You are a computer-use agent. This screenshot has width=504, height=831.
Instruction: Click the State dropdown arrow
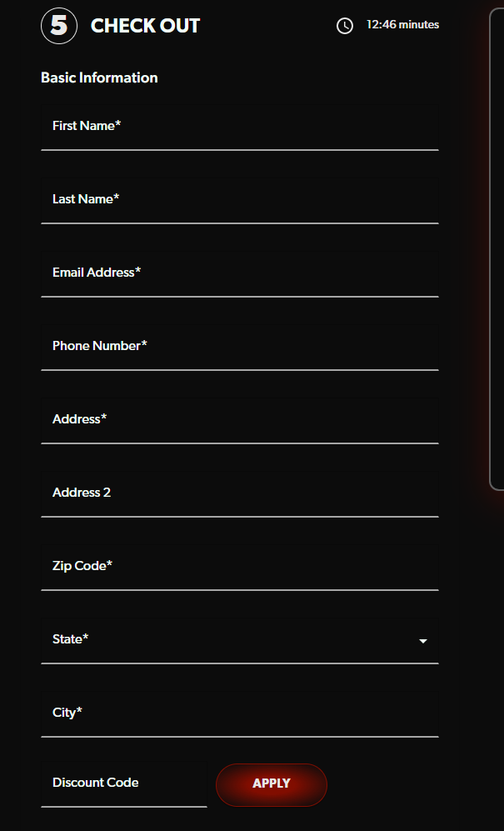coord(423,642)
